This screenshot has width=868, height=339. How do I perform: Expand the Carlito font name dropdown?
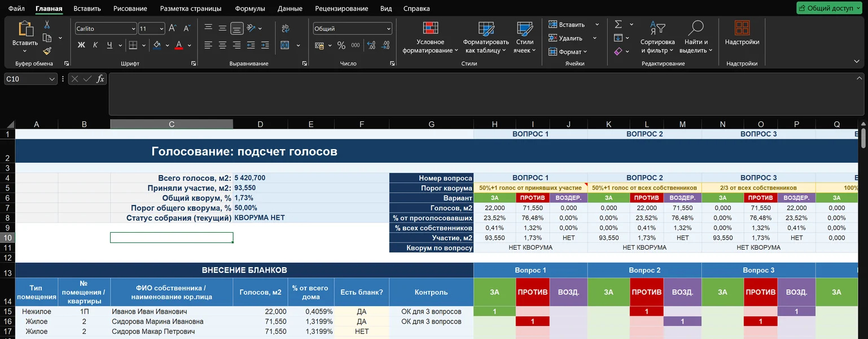point(133,29)
